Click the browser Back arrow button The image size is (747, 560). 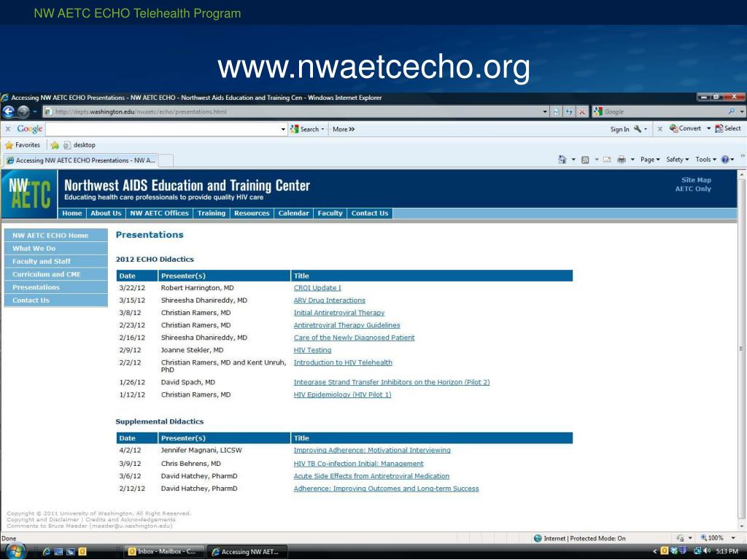(9, 112)
